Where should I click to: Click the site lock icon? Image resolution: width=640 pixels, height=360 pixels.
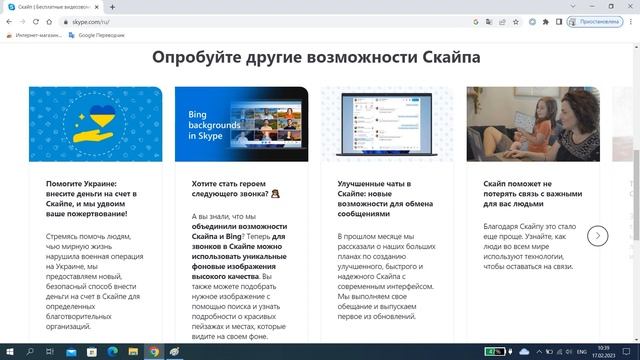pyautogui.click(x=65, y=22)
